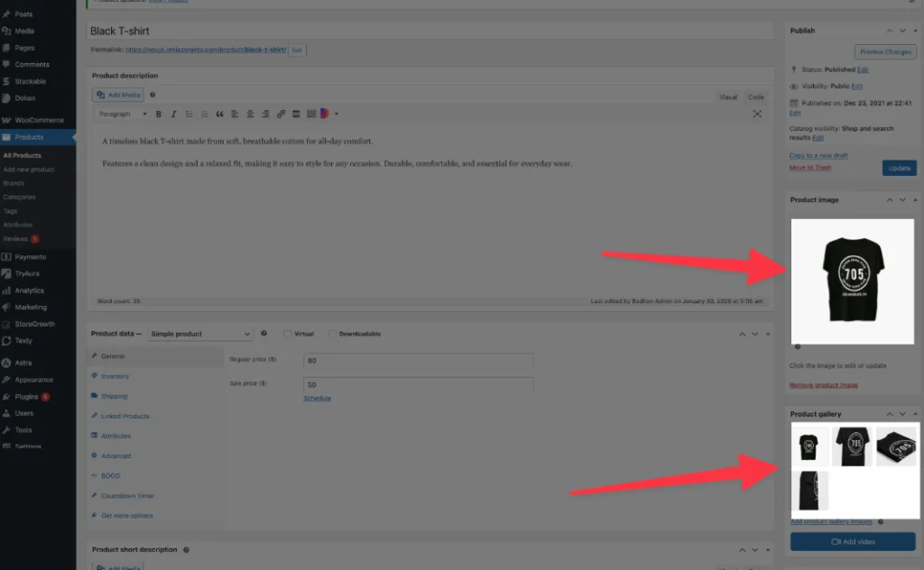Toggle the editor toolbar kitchen sink
Screen dimensions: 924x570
(311, 115)
